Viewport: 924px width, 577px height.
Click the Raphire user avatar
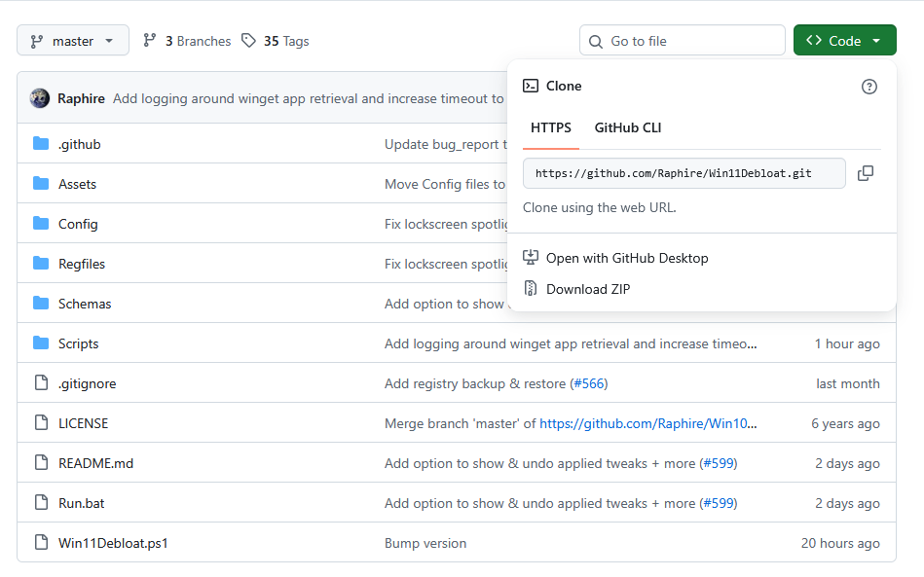pyautogui.click(x=40, y=98)
